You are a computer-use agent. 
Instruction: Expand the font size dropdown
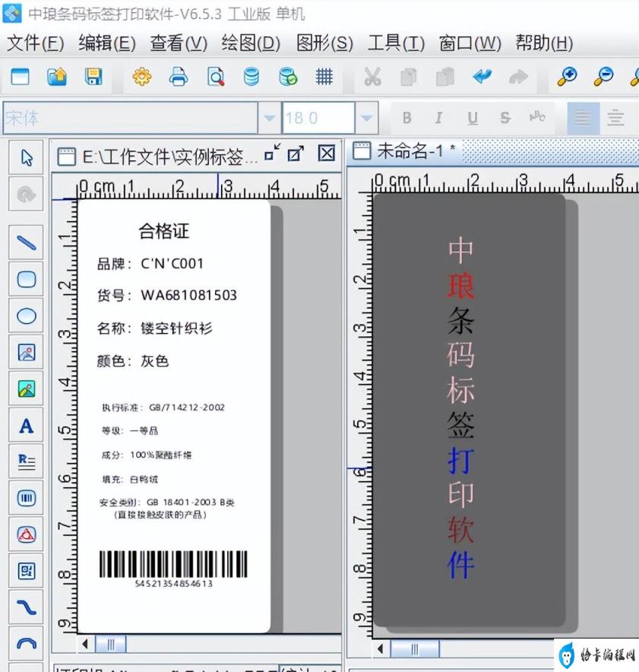[x=367, y=118]
